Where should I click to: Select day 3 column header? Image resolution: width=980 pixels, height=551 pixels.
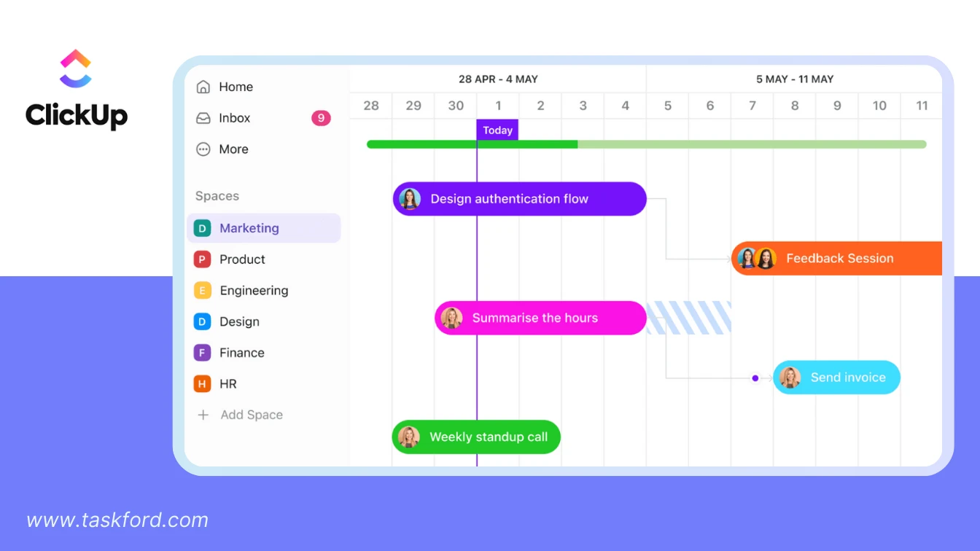click(583, 106)
